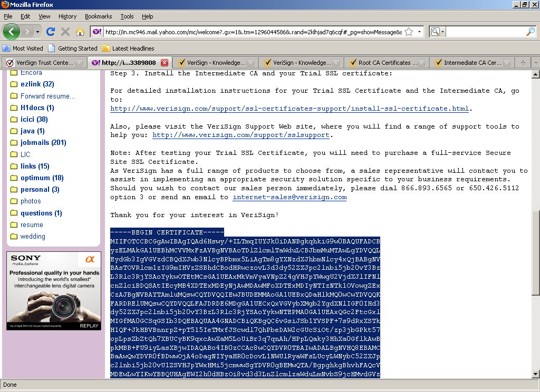Open the back/forward history dropdown arrow
The width and height of the screenshot is (540, 392).
coord(37,32)
